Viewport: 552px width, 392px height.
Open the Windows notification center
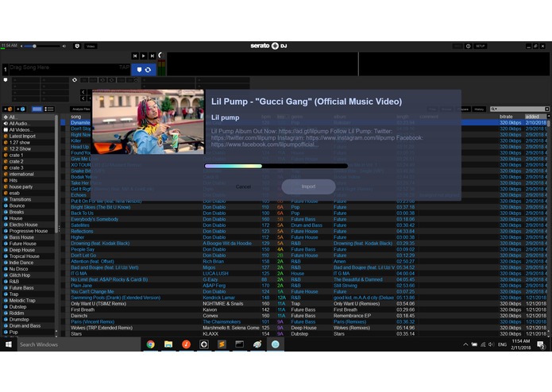(541, 345)
